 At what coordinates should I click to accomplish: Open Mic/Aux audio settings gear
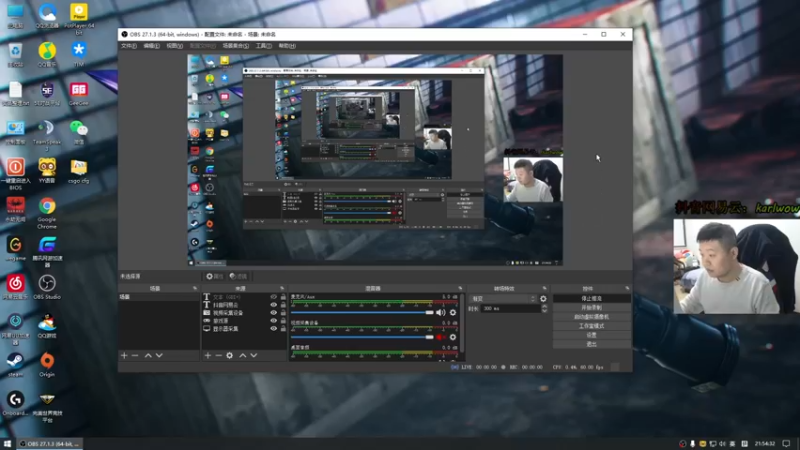pos(453,312)
